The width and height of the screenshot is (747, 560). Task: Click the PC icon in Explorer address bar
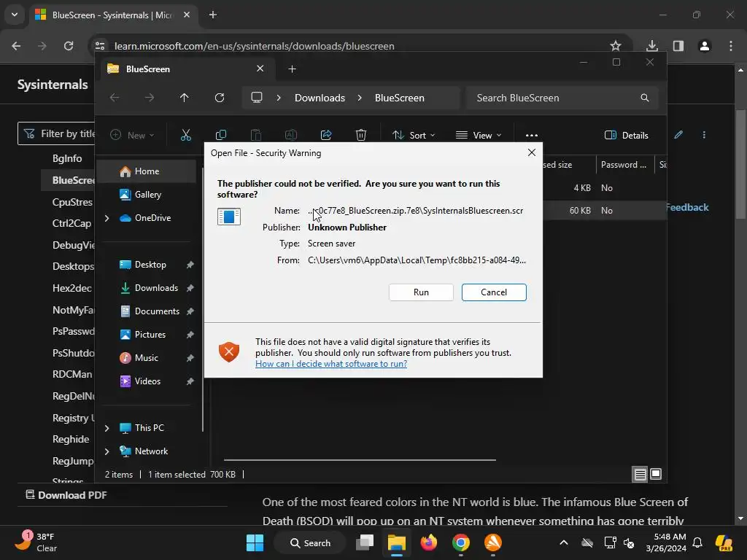point(257,98)
